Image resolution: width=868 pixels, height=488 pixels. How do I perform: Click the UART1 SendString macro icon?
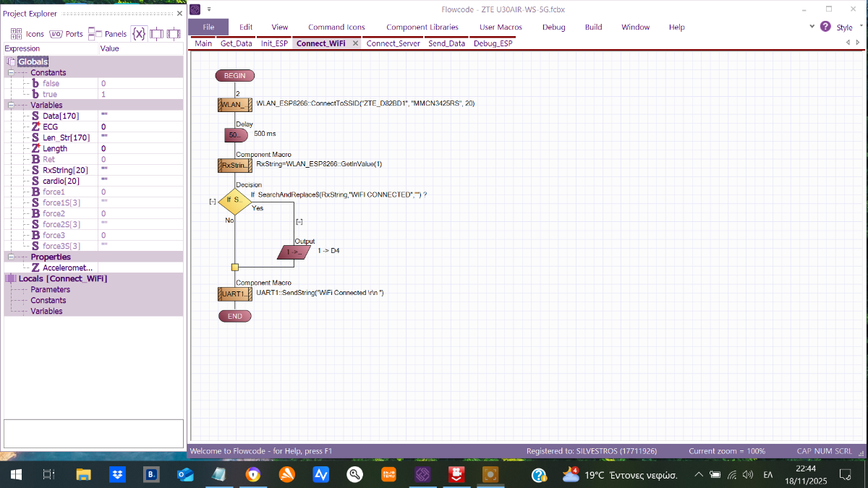pyautogui.click(x=234, y=293)
